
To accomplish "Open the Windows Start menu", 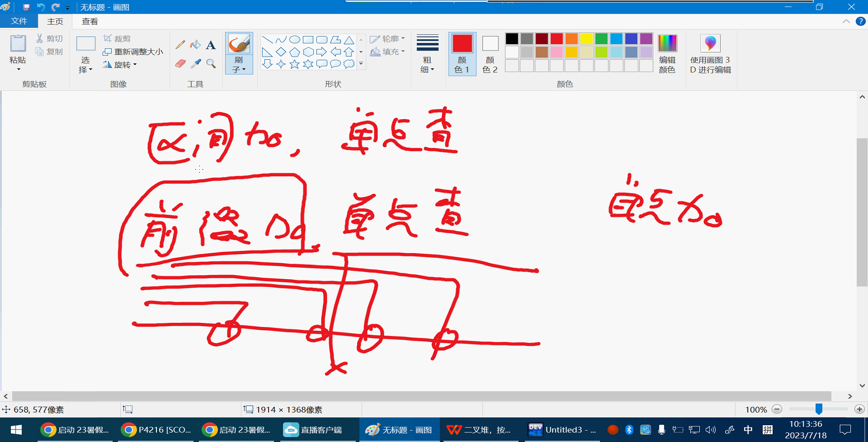I will point(16,430).
